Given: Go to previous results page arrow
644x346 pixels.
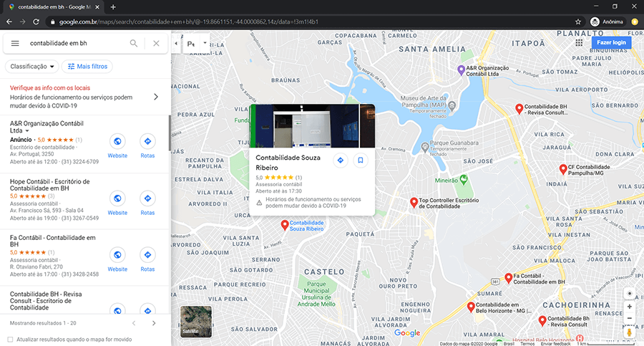Looking at the screenshot, I should pos(134,323).
